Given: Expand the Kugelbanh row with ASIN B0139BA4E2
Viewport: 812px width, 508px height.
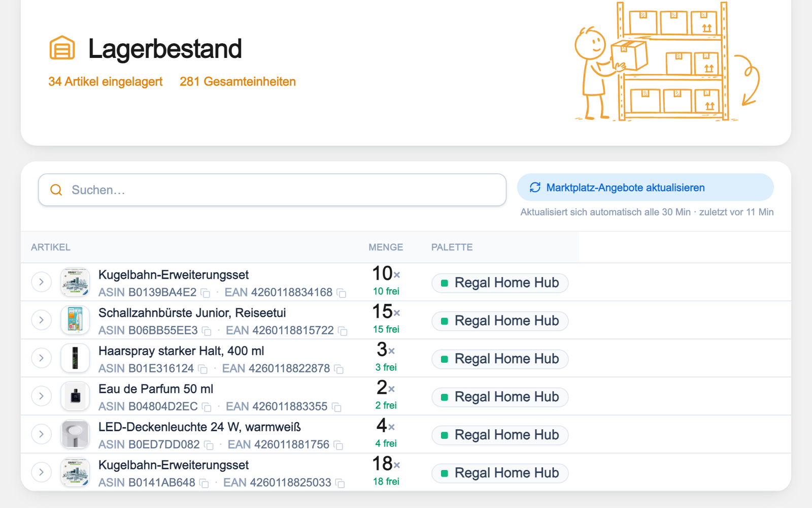Looking at the screenshot, I should click(42, 282).
